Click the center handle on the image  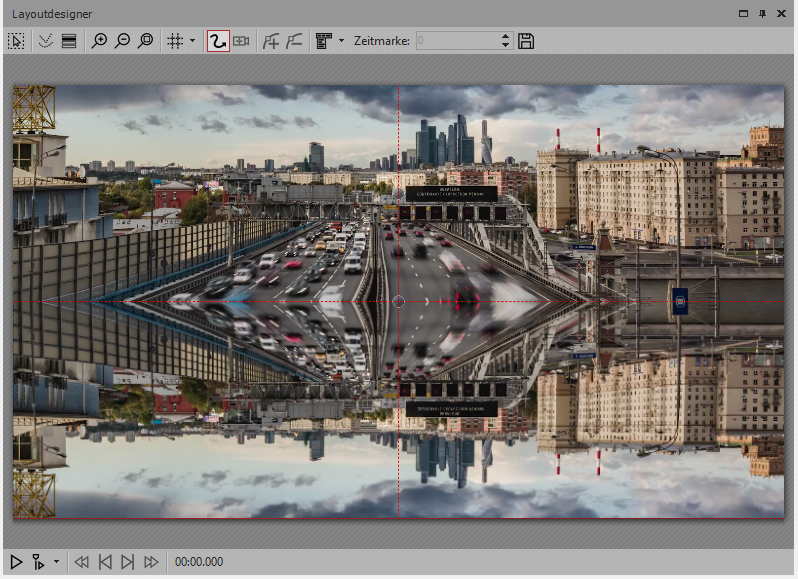click(398, 301)
